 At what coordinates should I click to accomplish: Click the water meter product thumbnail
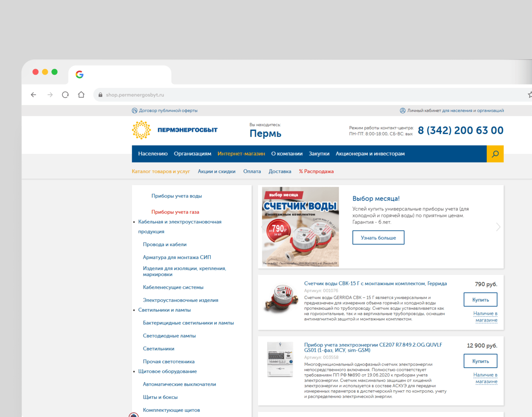[x=281, y=299]
